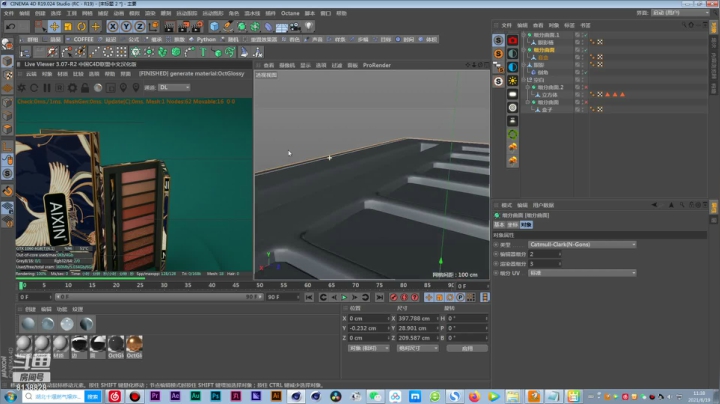Click the frame range slider bar
720x404 pixels.
[x=159, y=297]
